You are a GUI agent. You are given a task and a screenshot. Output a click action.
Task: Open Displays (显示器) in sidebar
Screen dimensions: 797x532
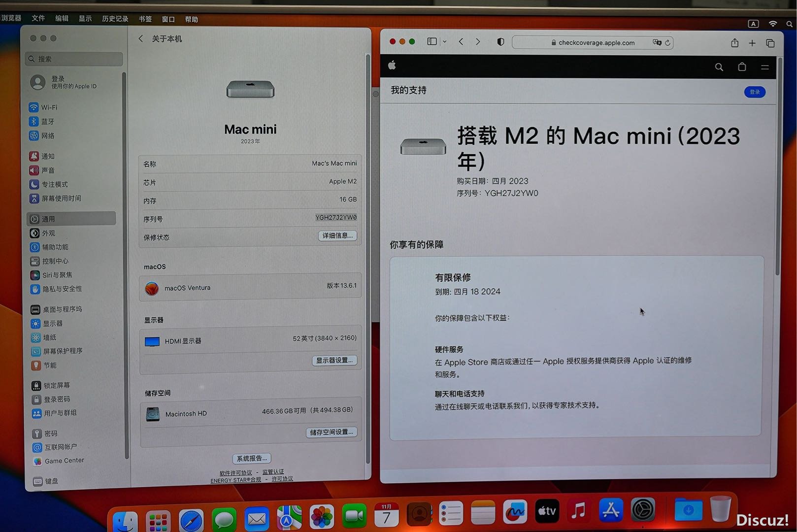pyautogui.click(x=47, y=324)
